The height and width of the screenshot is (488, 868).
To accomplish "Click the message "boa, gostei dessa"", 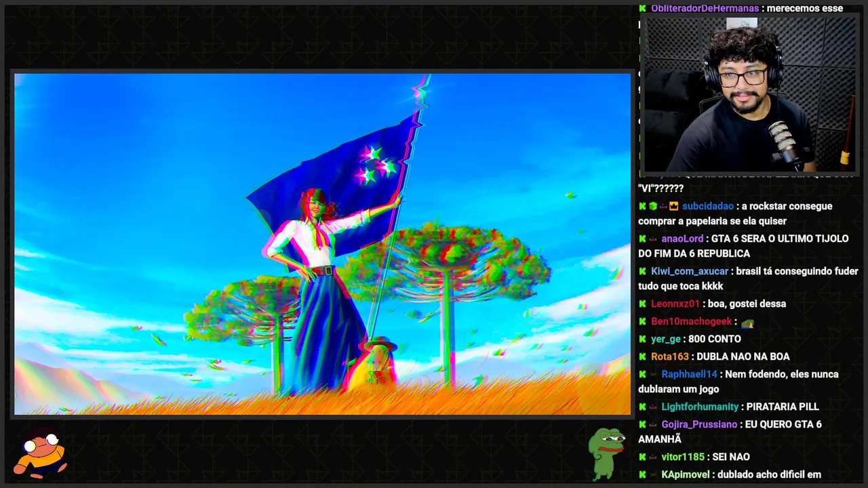I will (x=747, y=304).
